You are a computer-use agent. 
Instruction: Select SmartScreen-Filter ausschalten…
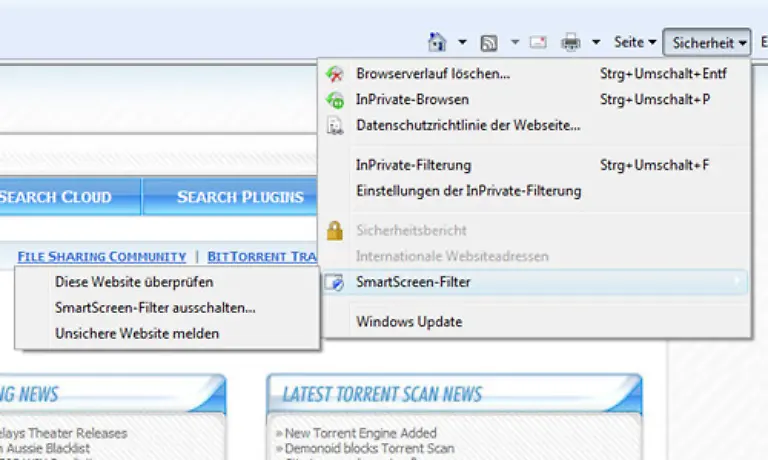point(167,308)
